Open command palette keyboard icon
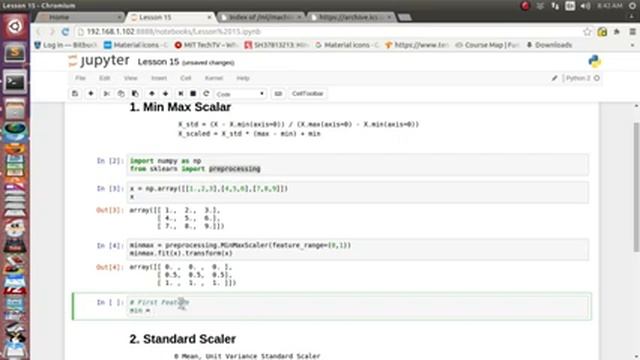The image size is (640, 360). point(278,93)
